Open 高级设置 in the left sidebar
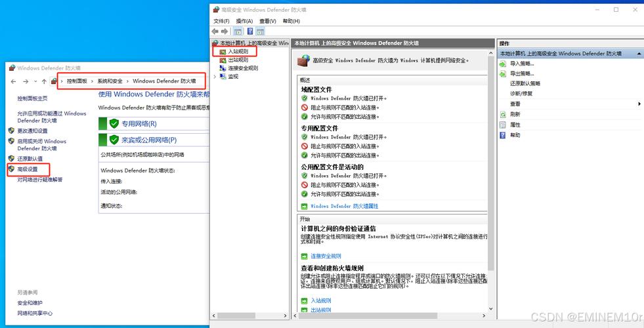644x328 pixels. pyautogui.click(x=28, y=169)
